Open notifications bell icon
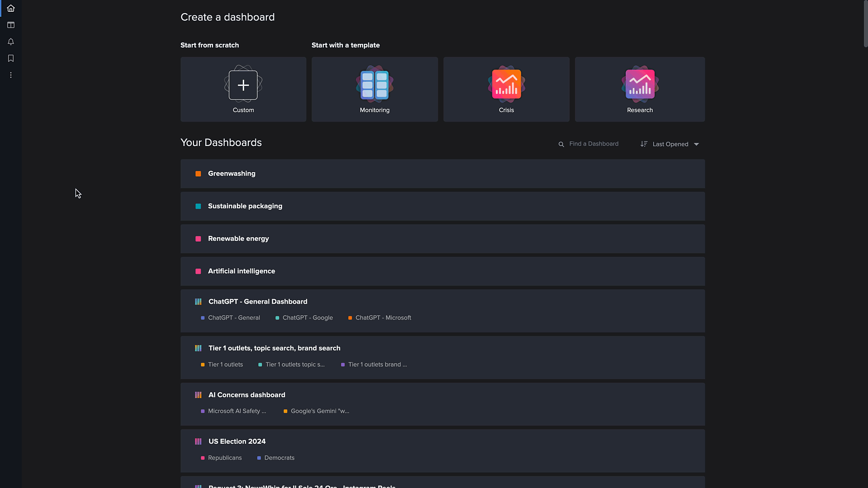This screenshot has height=488, width=868. [x=11, y=42]
